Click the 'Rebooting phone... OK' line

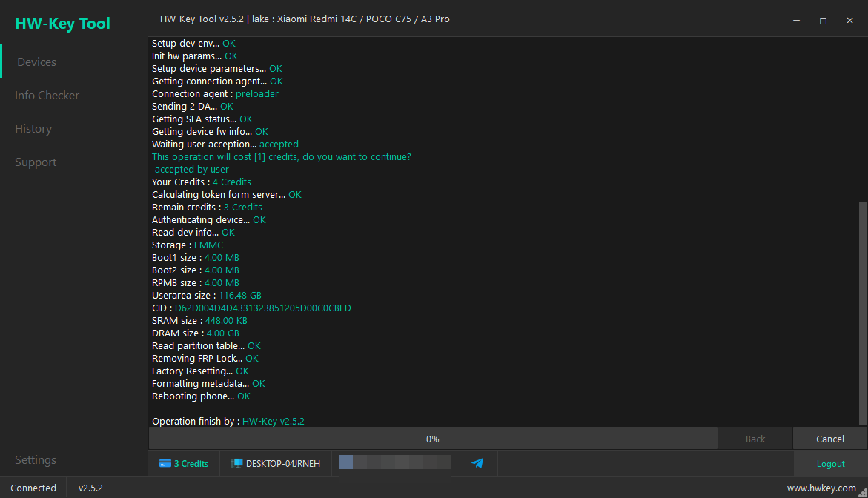point(201,396)
